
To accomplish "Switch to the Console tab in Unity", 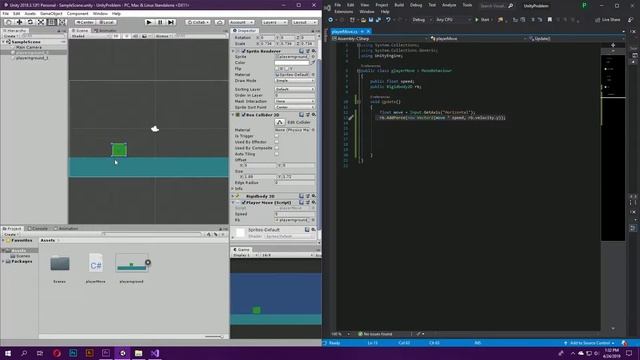I will pyautogui.click(x=39, y=229).
